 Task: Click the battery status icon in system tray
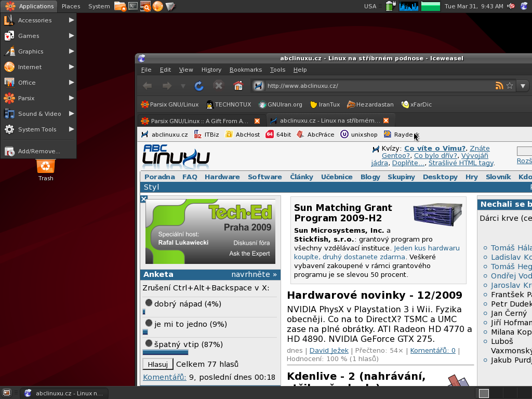(391, 6)
